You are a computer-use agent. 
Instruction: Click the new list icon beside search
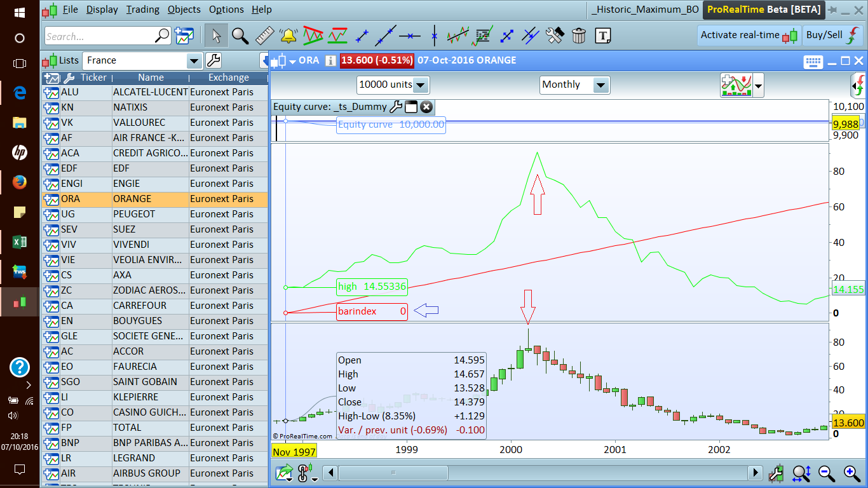[184, 36]
